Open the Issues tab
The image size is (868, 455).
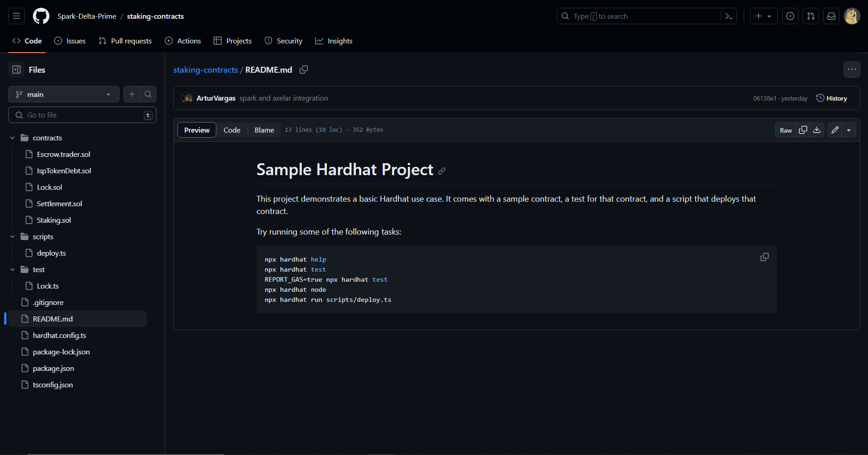tap(70, 41)
